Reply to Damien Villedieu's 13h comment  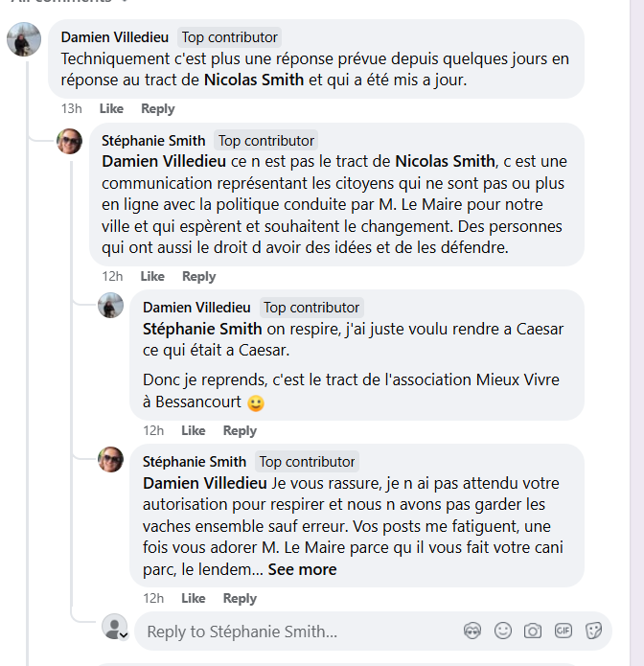[x=157, y=108]
